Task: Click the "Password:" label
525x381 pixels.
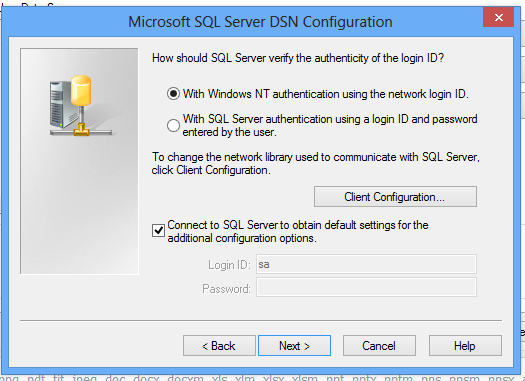Action: [x=226, y=289]
